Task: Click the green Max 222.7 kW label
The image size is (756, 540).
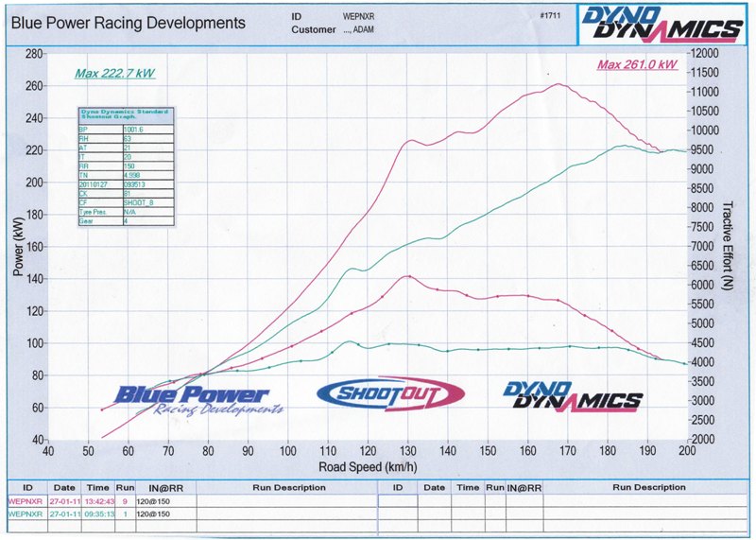Action: click(x=114, y=74)
